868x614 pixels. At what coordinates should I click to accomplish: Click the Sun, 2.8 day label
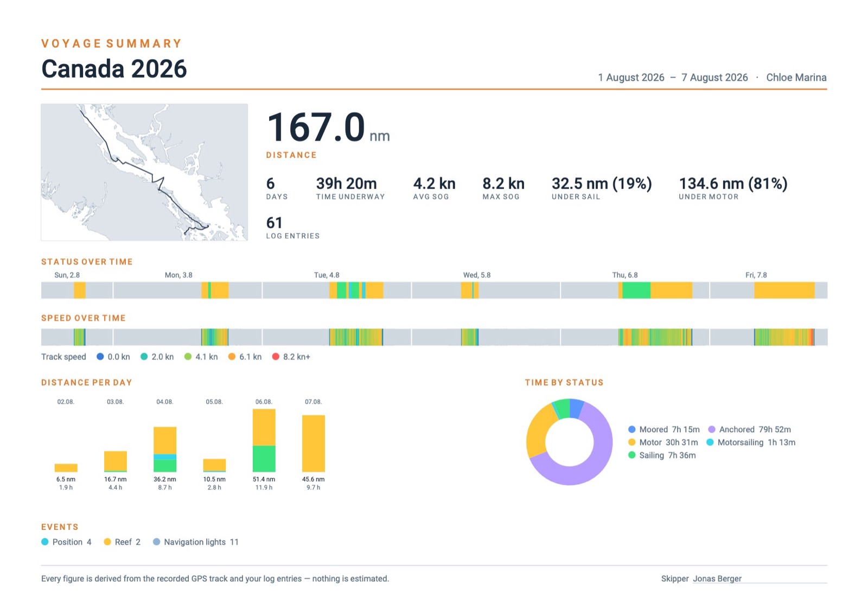pyautogui.click(x=67, y=275)
